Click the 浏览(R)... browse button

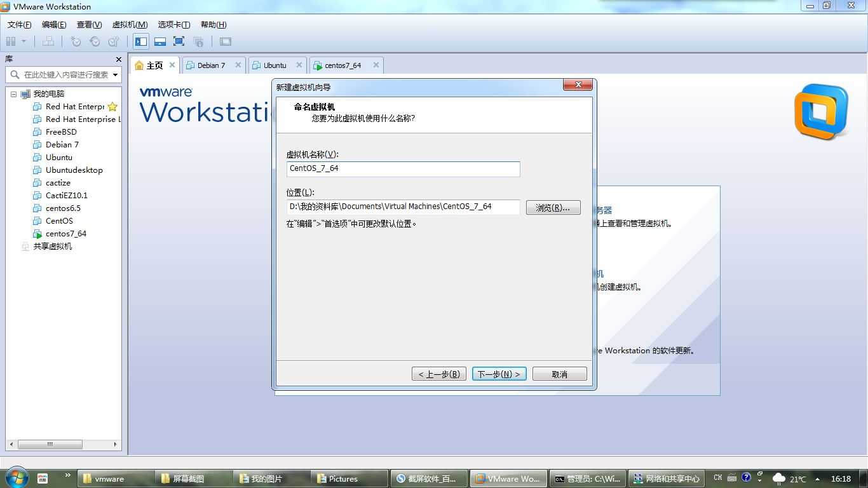pos(553,208)
